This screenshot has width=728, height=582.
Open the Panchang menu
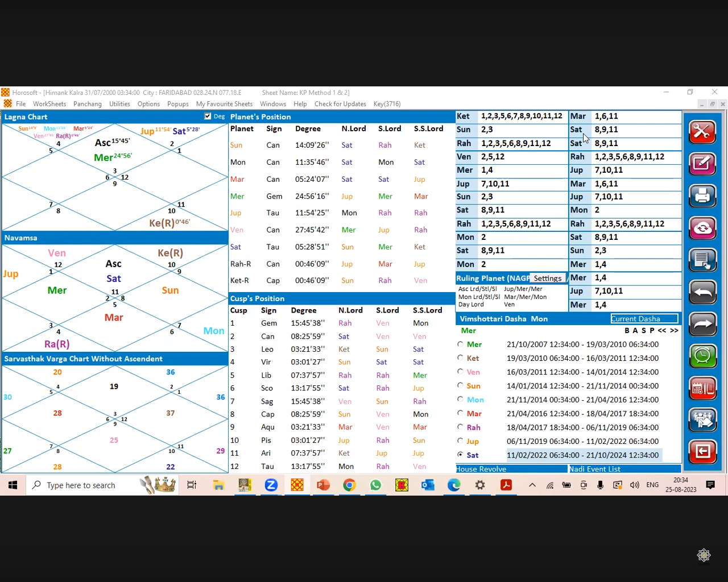(88, 104)
